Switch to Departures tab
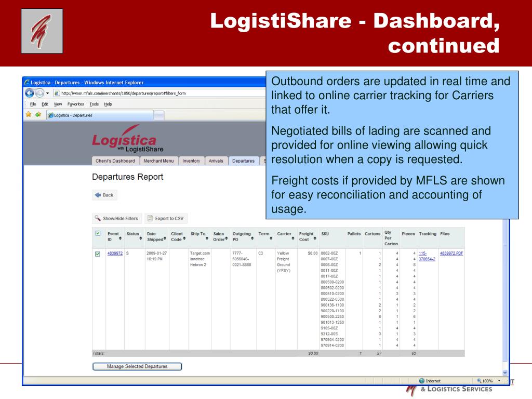The width and height of the screenshot is (532, 399). (x=243, y=161)
